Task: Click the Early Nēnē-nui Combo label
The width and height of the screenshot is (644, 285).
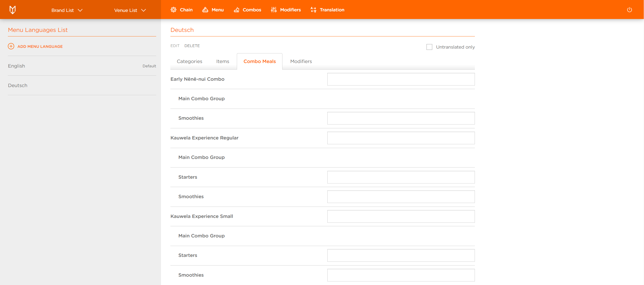Action: pyautogui.click(x=197, y=79)
